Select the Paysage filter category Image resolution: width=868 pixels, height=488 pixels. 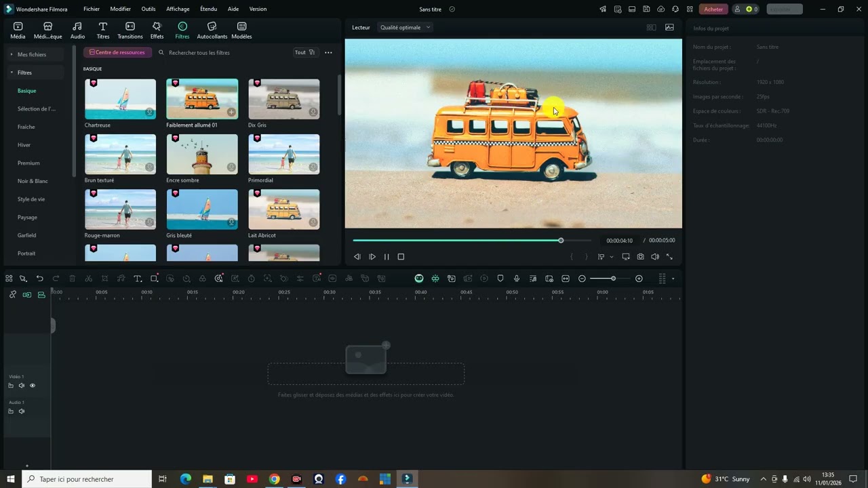pyautogui.click(x=28, y=218)
